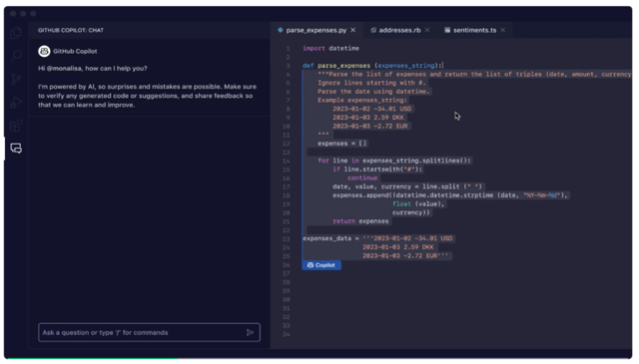Click the 'Ignore lines starting with #.' docstring line
The height and width of the screenshot is (364, 639).
click(371, 83)
